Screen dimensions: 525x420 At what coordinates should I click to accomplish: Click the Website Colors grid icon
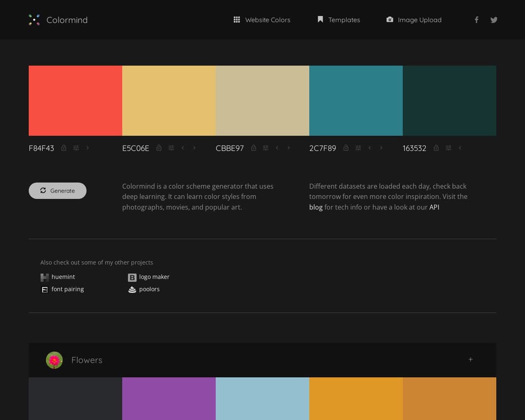[237, 19]
